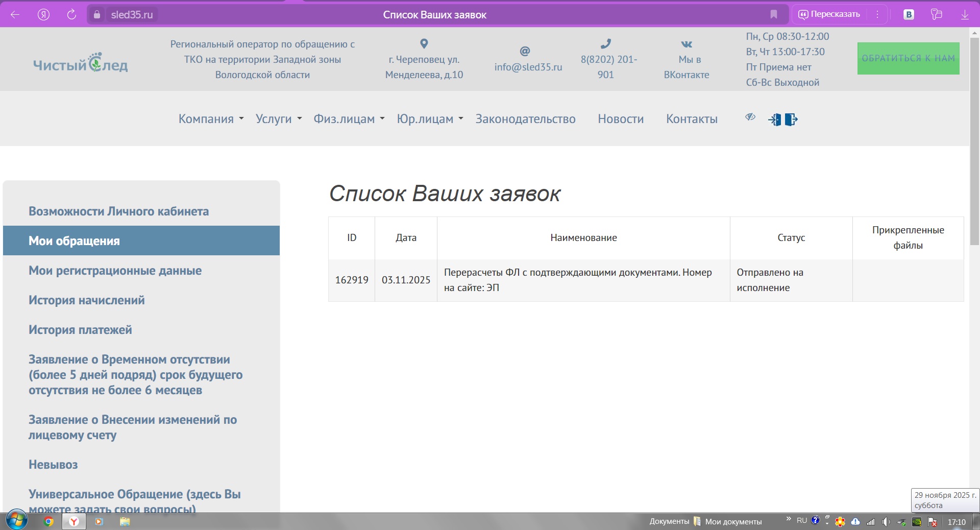Expand the Юр.лицам dropdown
The width and height of the screenshot is (980, 530).
[430, 119]
